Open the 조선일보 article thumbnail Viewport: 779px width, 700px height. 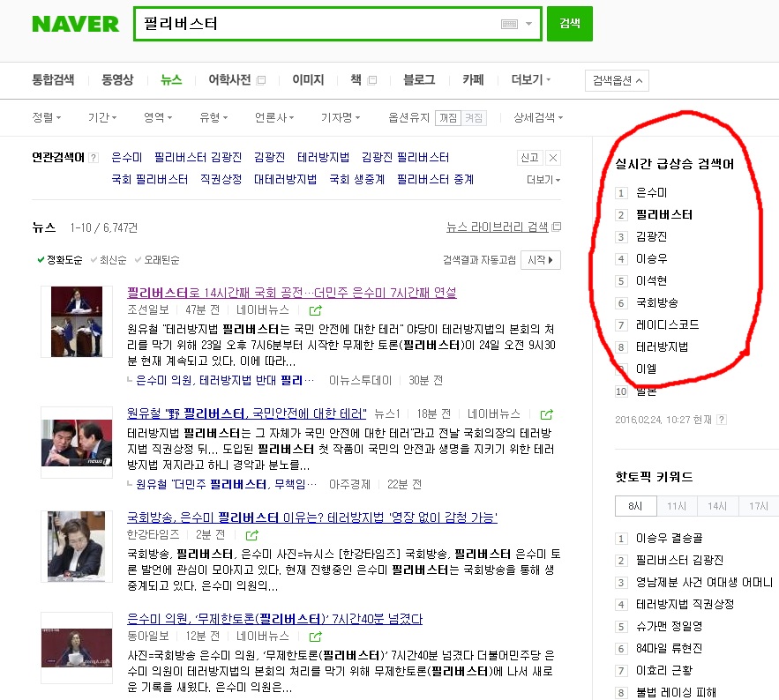pos(77,321)
